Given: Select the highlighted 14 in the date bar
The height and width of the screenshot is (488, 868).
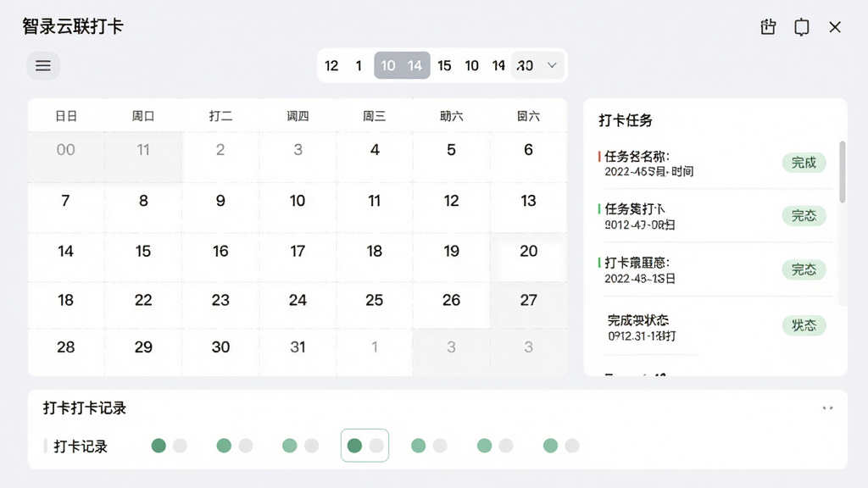Looking at the screenshot, I should [x=415, y=66].
